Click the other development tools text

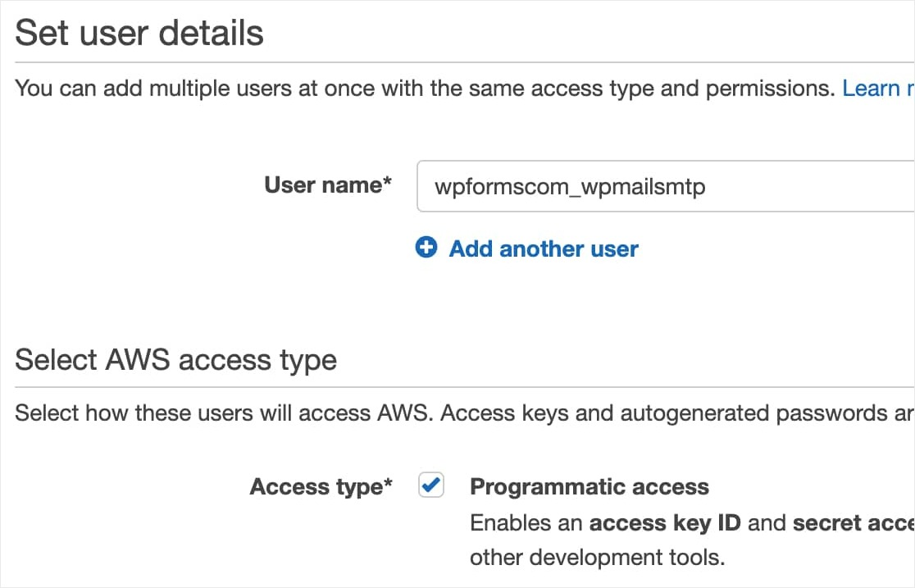click(597, 558)
